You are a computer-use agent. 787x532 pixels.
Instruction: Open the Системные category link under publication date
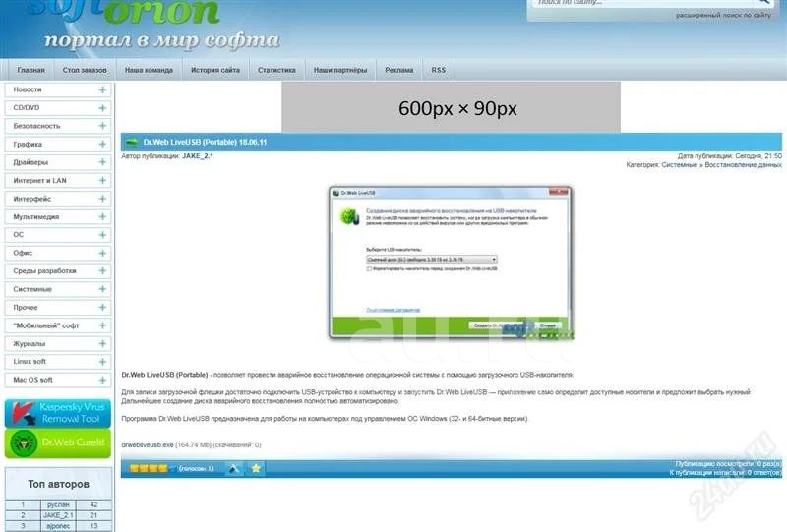[679, 165]
